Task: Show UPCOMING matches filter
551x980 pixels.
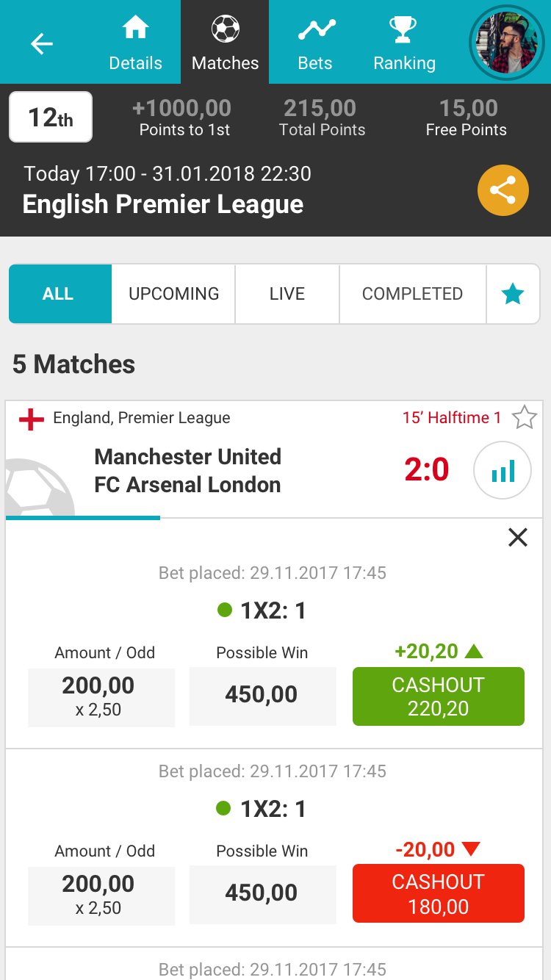Action: (174, 295)
